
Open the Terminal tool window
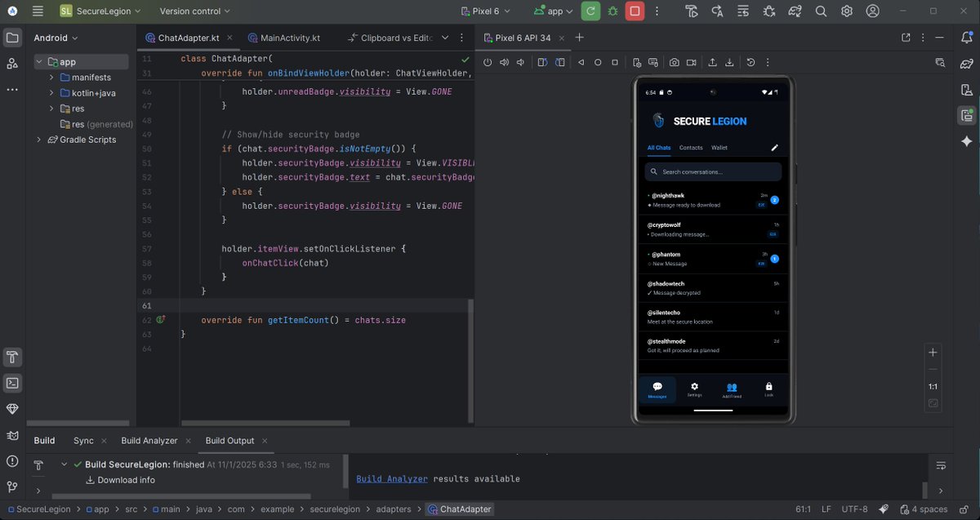pos(12,383)
